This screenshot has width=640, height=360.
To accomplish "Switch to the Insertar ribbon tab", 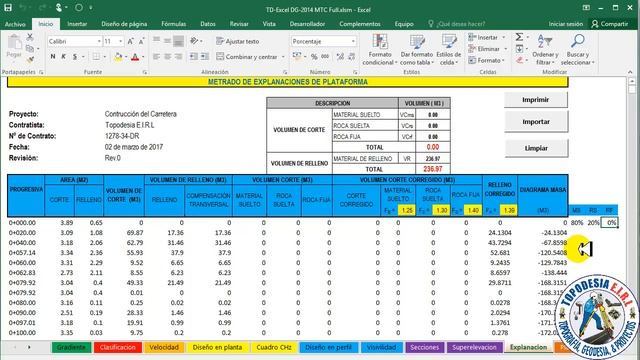I will pyautogui.click(x=77, y=24).
